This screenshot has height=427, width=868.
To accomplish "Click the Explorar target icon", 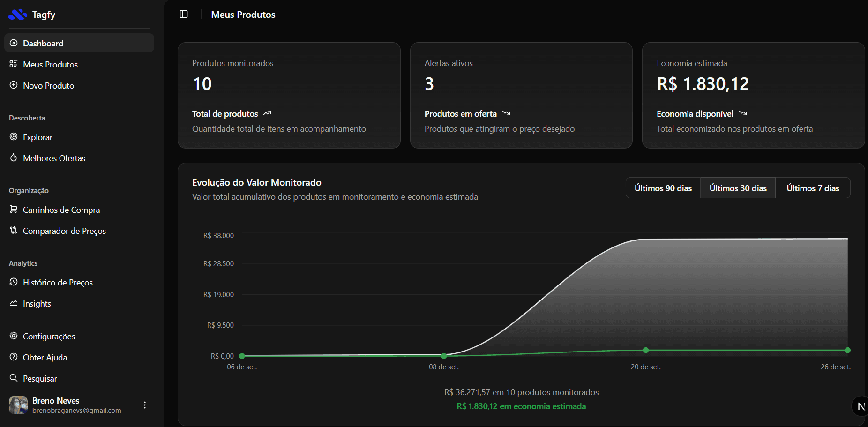I will [14, 137].
